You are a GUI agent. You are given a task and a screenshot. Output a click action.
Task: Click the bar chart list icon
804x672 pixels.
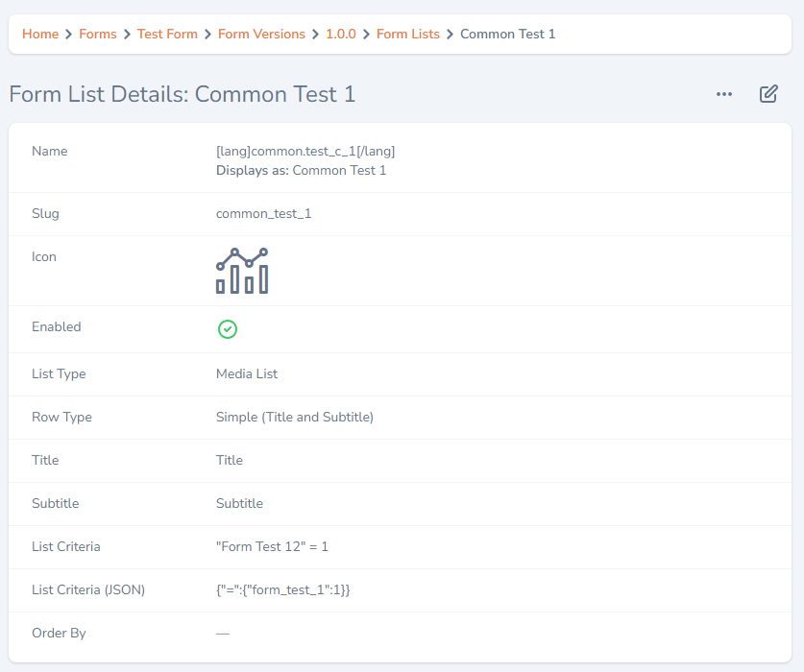[x=242, y=271]
